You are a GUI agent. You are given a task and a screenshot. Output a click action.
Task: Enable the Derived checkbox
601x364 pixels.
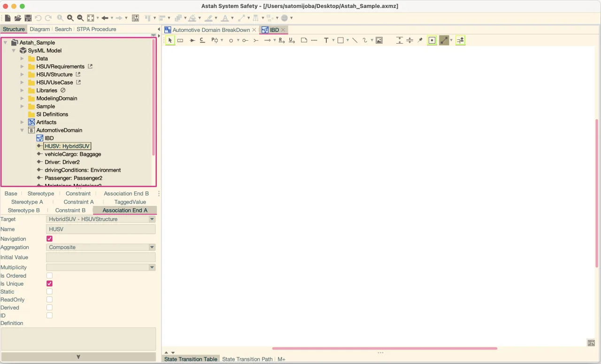click(x=49, y=308)
